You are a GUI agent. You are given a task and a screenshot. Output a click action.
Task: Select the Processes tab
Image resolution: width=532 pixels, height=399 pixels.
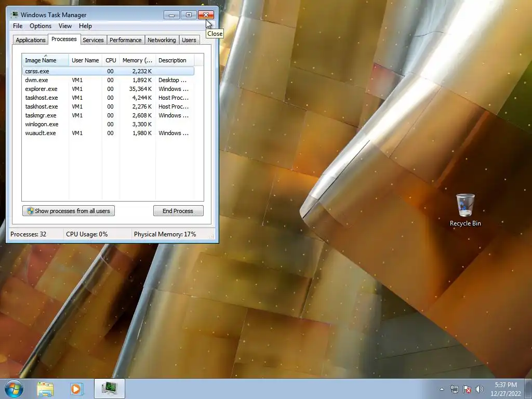[64, 39]
